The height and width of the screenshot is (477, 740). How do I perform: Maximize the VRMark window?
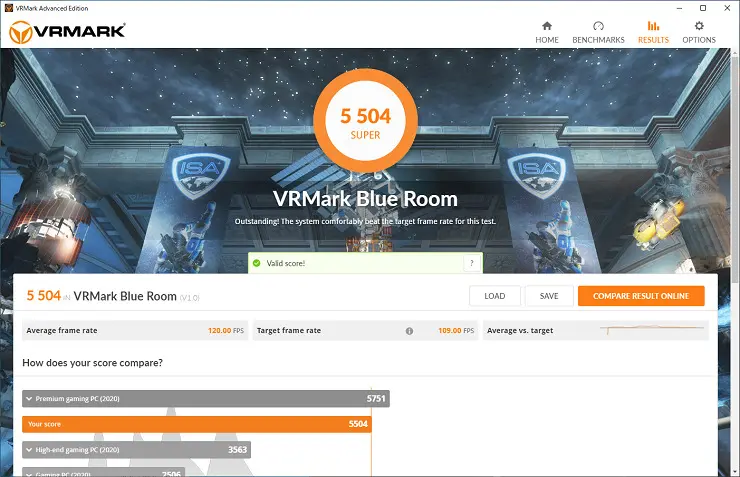tap(703, 8)
